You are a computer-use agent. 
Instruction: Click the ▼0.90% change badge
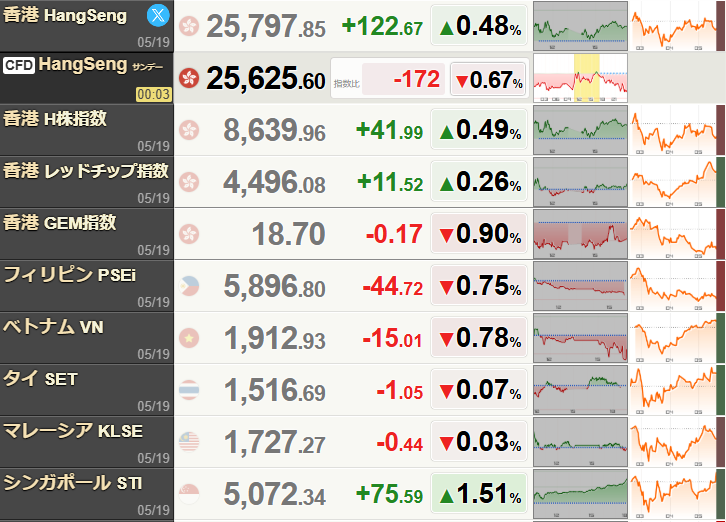[479, 233]
